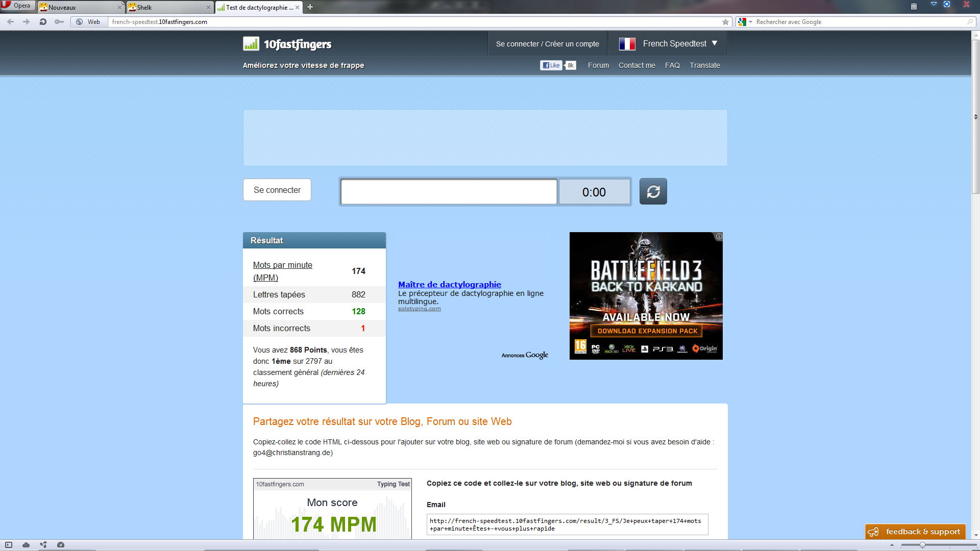
Task: Expand the French Speedtest language dropdown
Action: click(680, 44)
